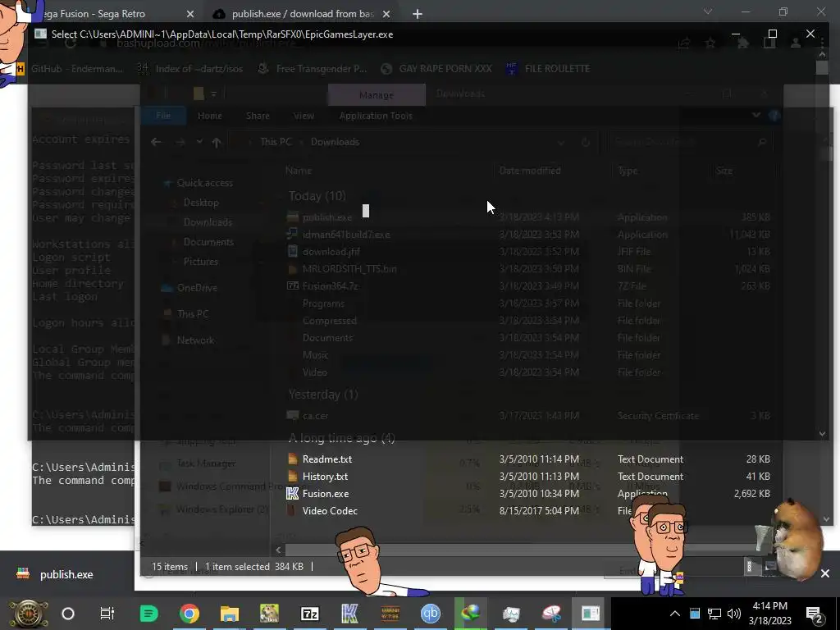Switch to Kega Fusion taskbar icon
The image size is (840, 630).
coord(349,614)
